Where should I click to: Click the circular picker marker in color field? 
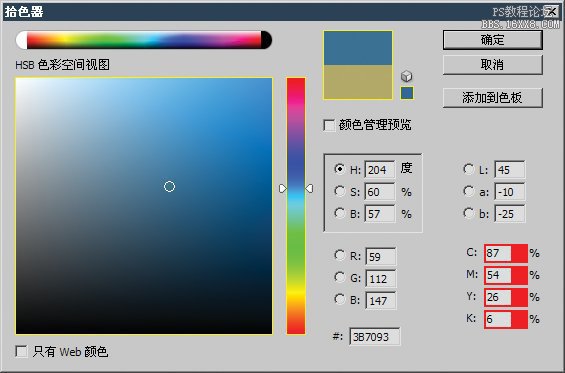pos(169,186)
